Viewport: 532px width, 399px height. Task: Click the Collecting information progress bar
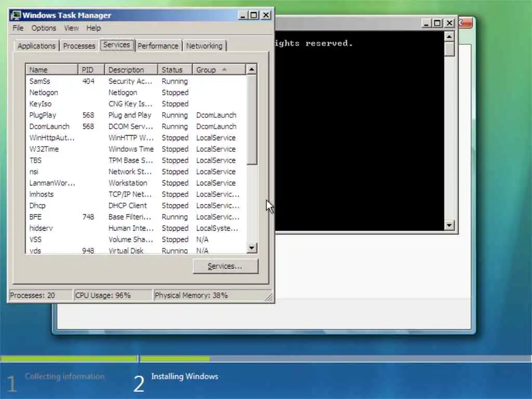coord(69,358)
